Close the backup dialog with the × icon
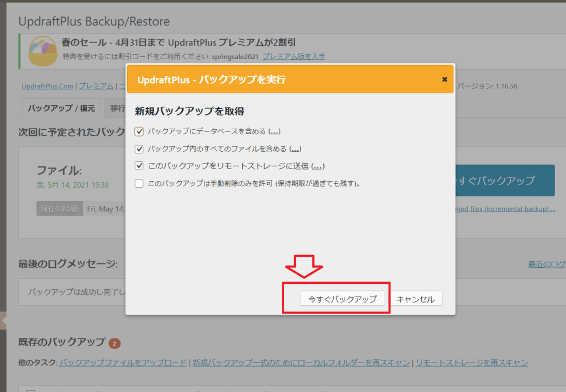The image size is (566, 392). click(444, 80)
